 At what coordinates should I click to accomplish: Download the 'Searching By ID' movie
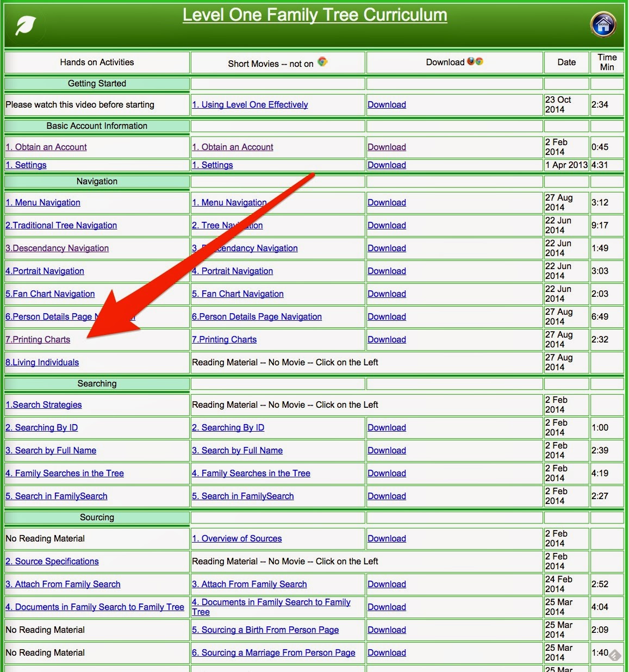click(387, 427)
